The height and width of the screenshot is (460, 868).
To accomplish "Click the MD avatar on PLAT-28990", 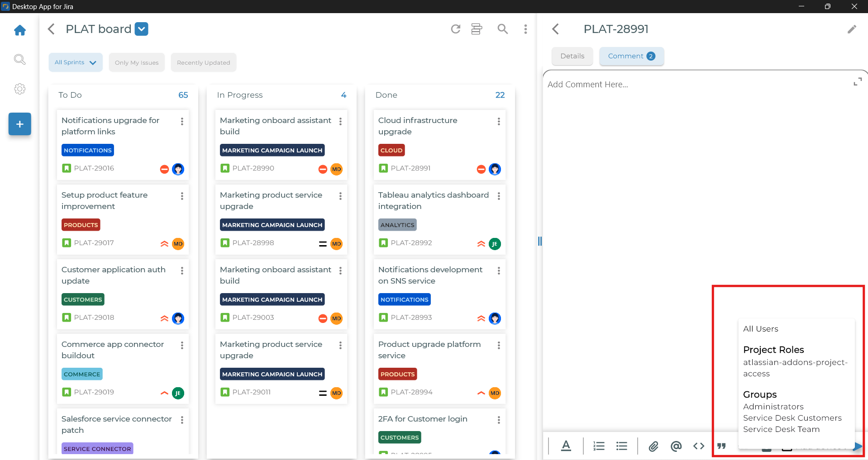I will (x=336, y=169).
